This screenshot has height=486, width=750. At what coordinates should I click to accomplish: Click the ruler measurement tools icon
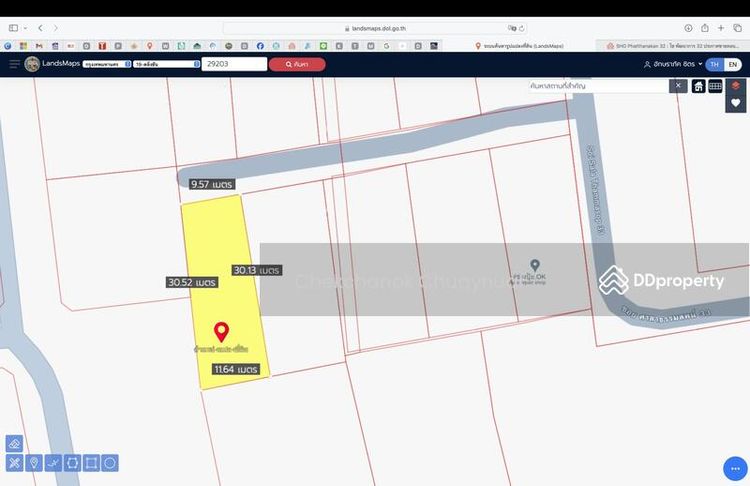[14, 463]
